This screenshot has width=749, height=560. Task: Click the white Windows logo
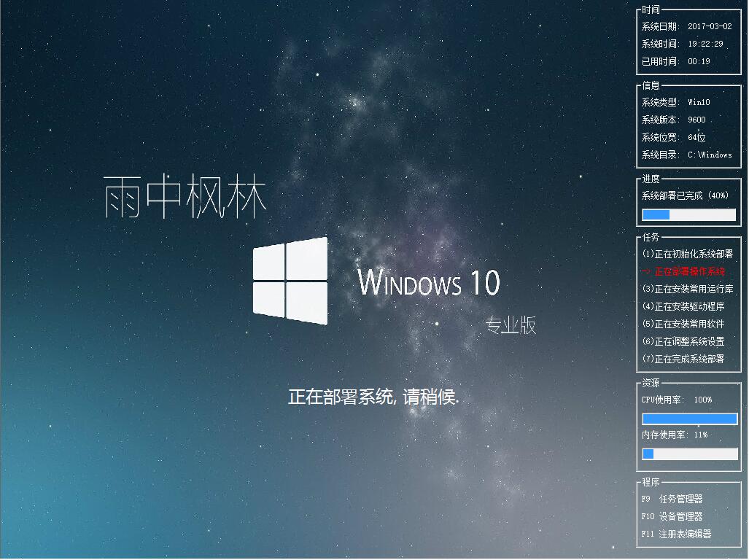(x=290, y=281)
